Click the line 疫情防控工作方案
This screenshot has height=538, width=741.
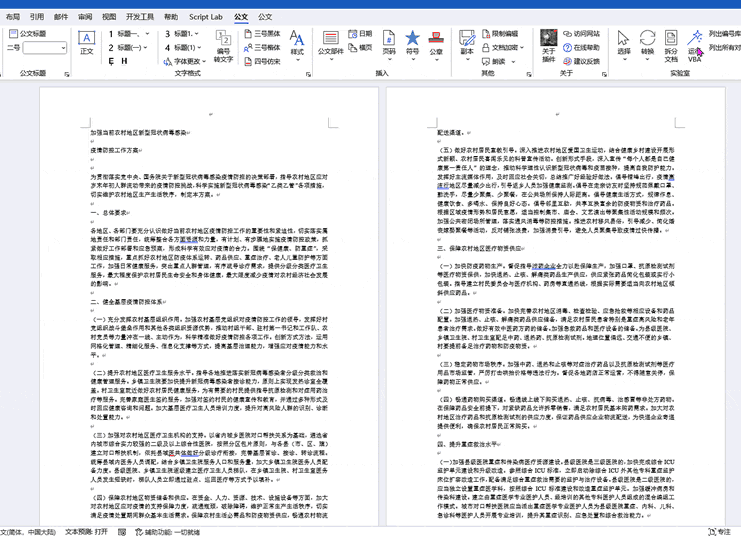tap(114, 150)
